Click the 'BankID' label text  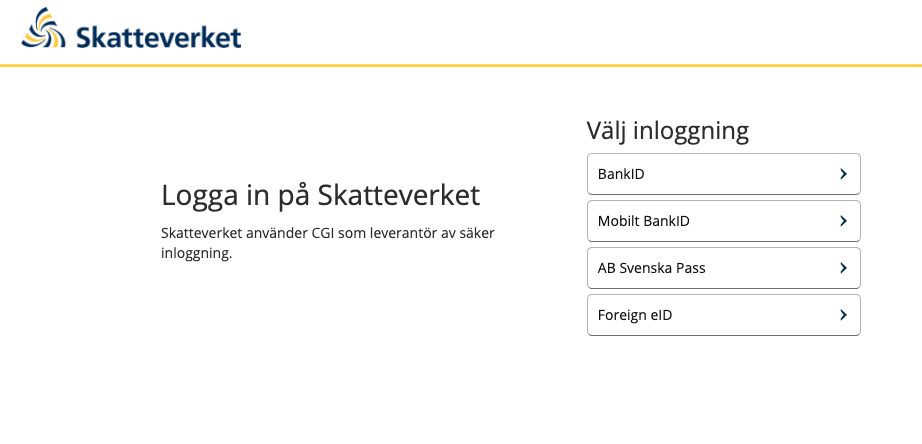pyautogui.click(x=621, y=174)
